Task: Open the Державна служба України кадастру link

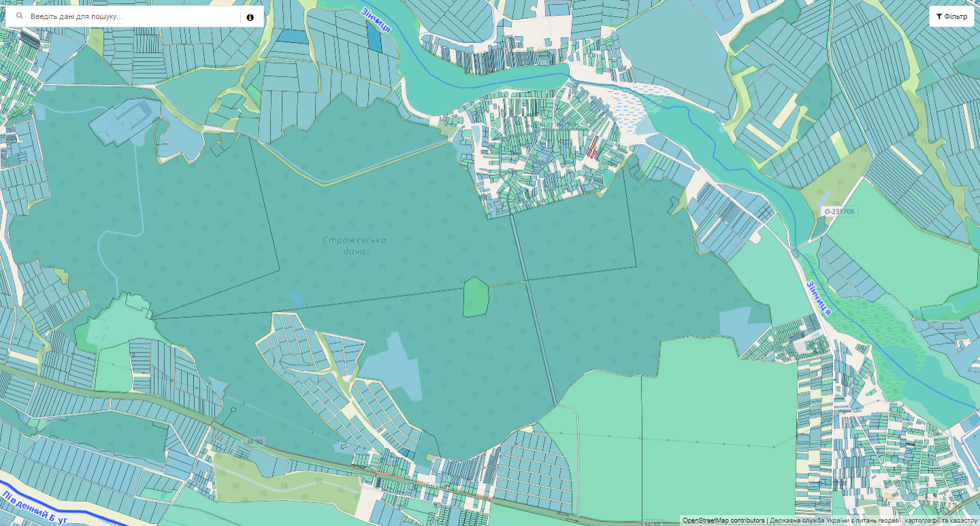Action: [873, 521]
